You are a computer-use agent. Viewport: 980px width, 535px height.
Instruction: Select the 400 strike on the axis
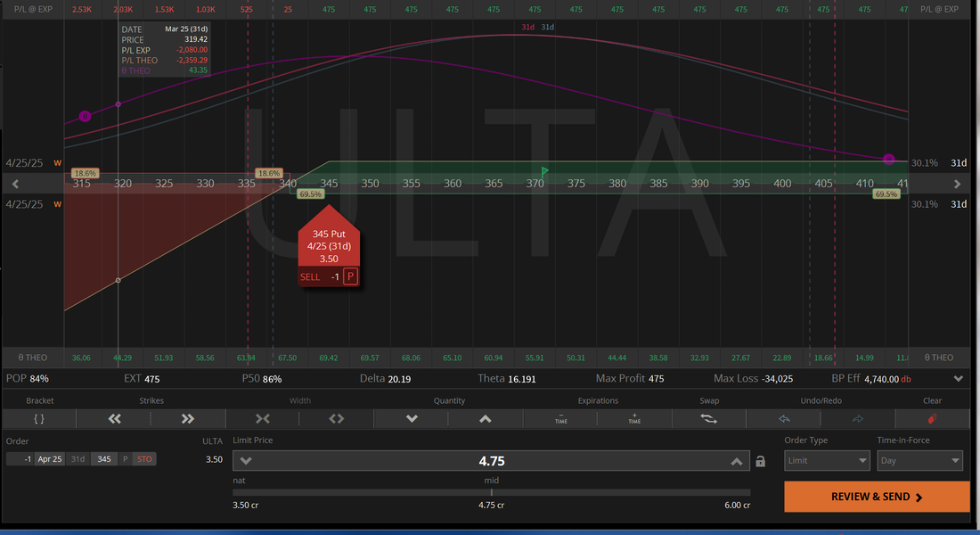782,184
